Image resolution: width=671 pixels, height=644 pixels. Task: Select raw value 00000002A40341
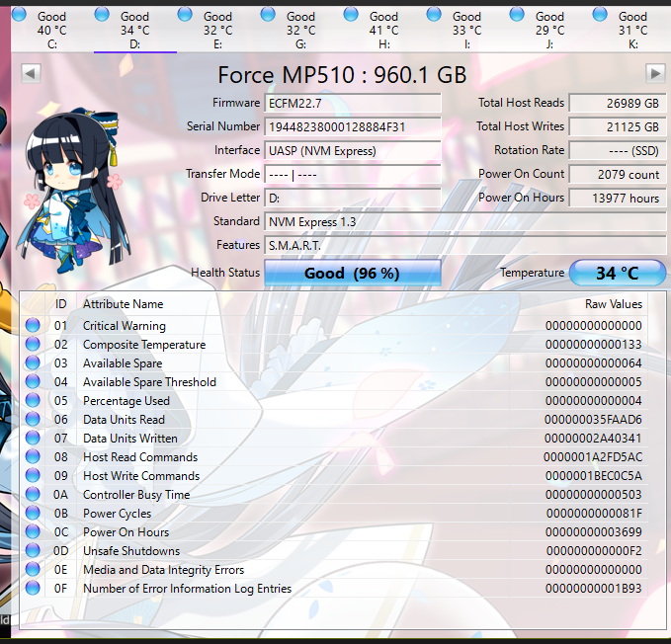(593, 439)
